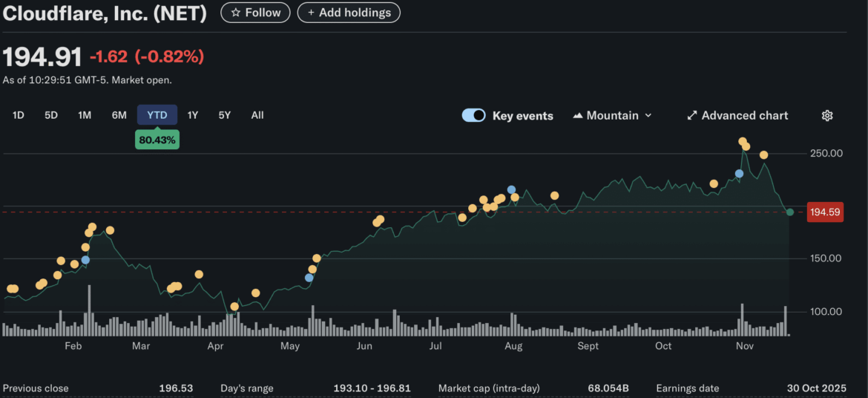This screenshot has width=868, height=398.
Task: Click the blue event dot near August
Action: [511, 190]
